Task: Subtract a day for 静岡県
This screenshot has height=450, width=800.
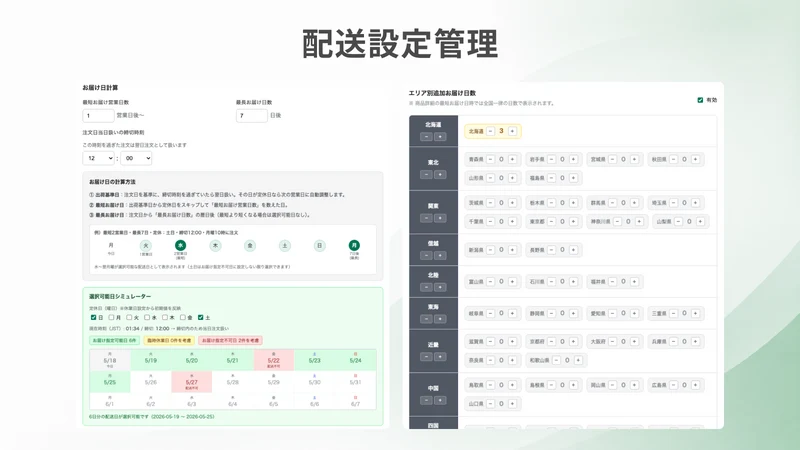Action: coord(552,313)
